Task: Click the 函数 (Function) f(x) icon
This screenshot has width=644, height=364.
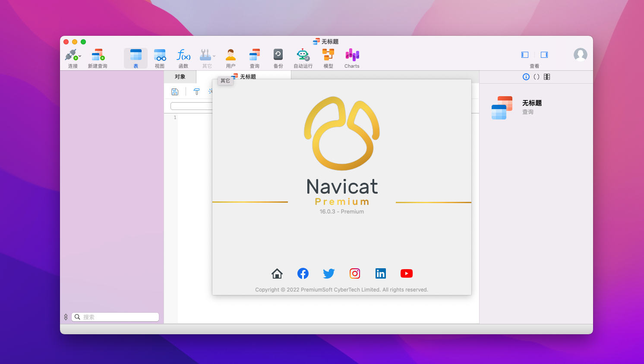Action: point(183,56)
